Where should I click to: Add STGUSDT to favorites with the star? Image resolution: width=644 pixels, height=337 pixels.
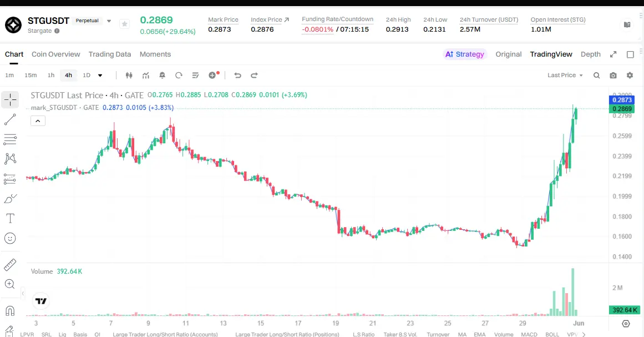pos(124,24)
